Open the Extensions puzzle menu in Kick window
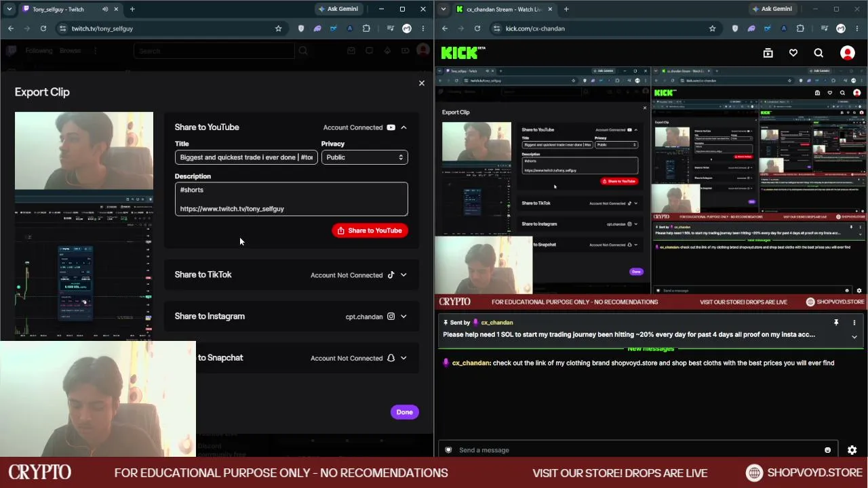The image size is (868, 488). tap(800, 28)
